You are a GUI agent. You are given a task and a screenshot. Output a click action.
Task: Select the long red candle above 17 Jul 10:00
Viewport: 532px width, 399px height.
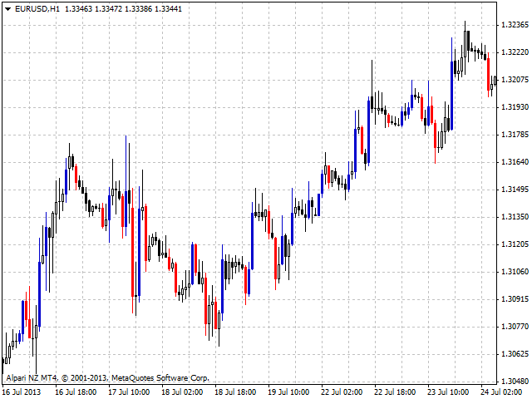click(x=133, y=249)
